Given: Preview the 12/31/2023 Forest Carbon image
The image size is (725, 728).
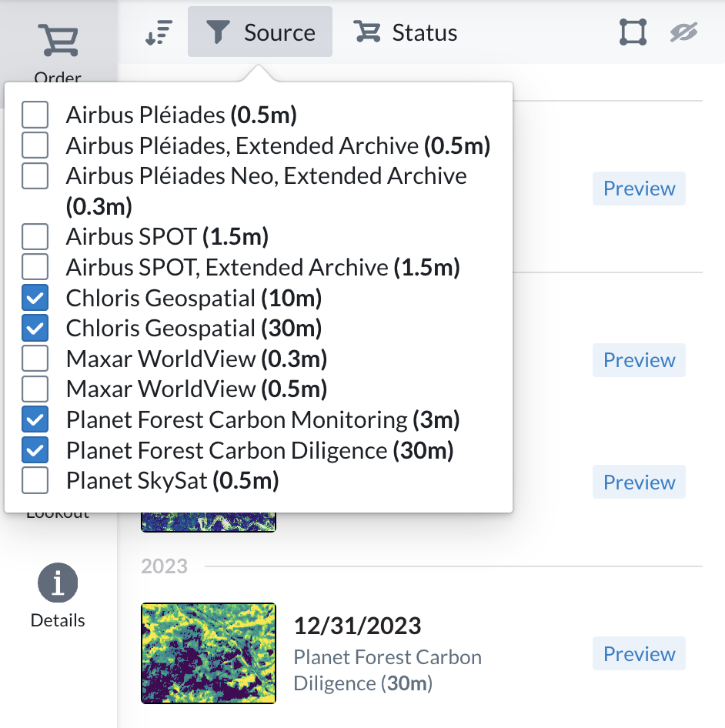Looking at the screenshot, I should (639, 653).
